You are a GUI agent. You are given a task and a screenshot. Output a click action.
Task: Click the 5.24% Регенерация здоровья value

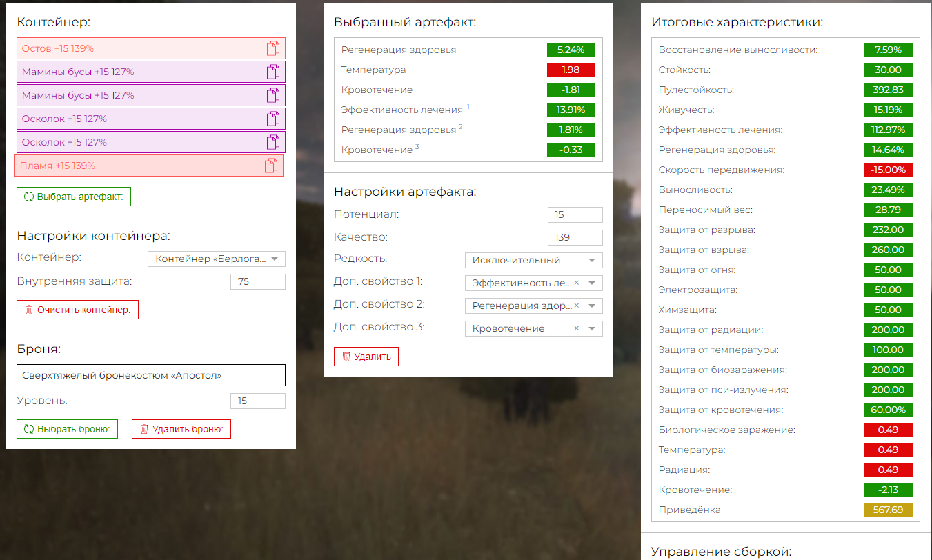pyautogui.click(x=571, y=50)
